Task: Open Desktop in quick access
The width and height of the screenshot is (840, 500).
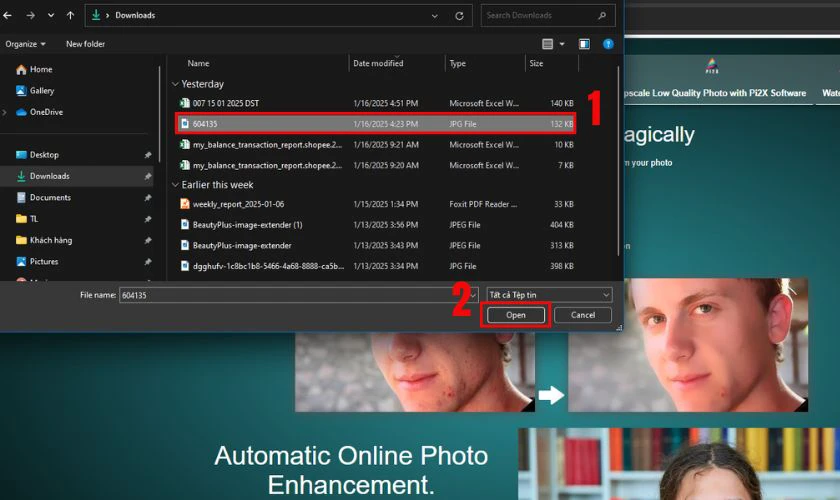Action: coord(38,155)
